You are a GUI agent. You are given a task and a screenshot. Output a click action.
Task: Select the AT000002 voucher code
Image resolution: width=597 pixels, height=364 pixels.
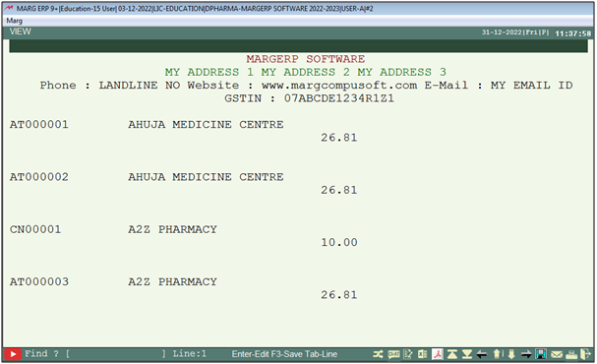click(38, 177)
